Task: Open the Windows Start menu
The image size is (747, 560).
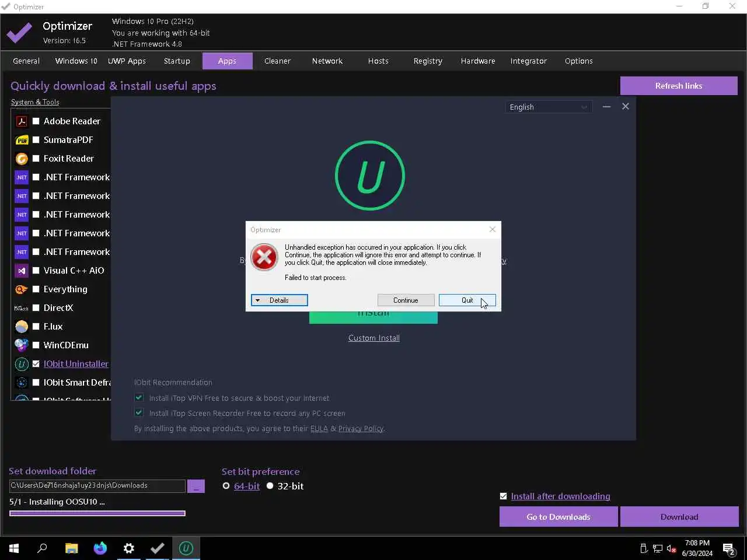Action: click(x=14, y=548)
